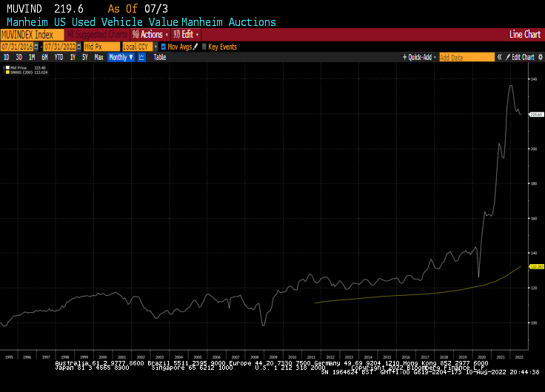Click the Mov Avgs pencil edit icon
The image size is (545, 392).
(196, 47)
